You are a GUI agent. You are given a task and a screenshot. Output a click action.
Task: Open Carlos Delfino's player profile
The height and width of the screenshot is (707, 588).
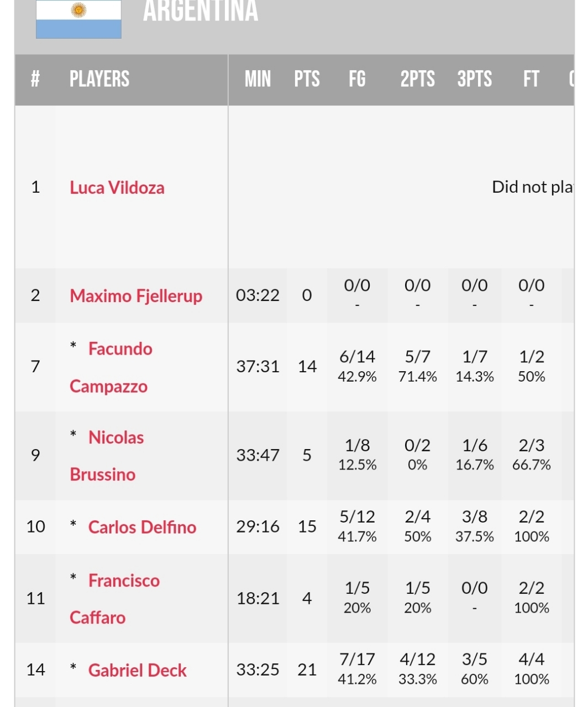pyautogui.click(x=142, y=527)
